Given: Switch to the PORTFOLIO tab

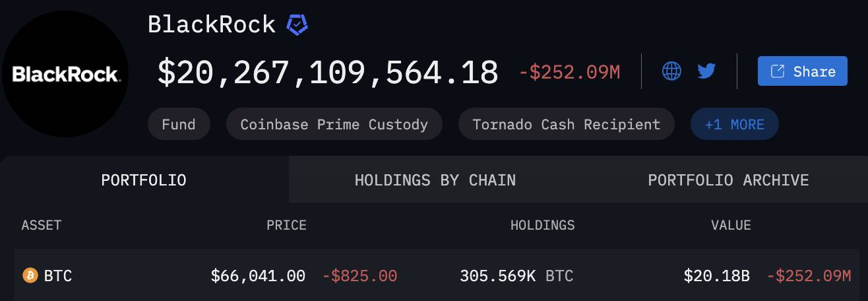Looking at the screenshot, I should pos(144,180).
